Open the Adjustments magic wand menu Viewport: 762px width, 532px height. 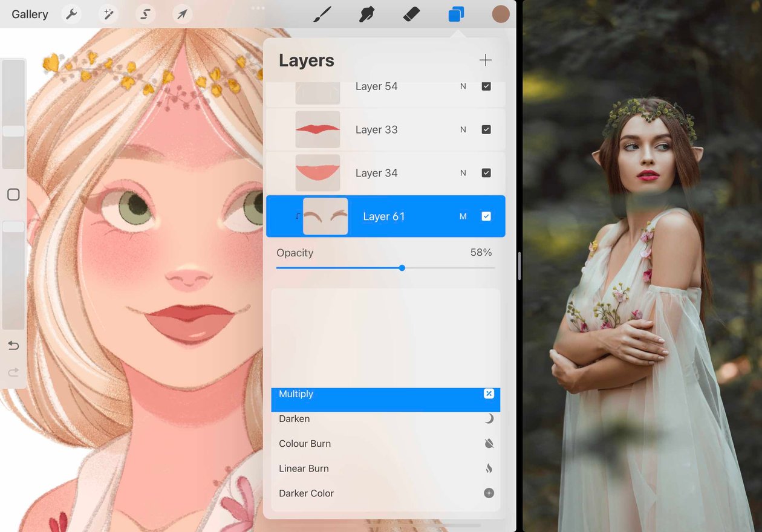109,14
